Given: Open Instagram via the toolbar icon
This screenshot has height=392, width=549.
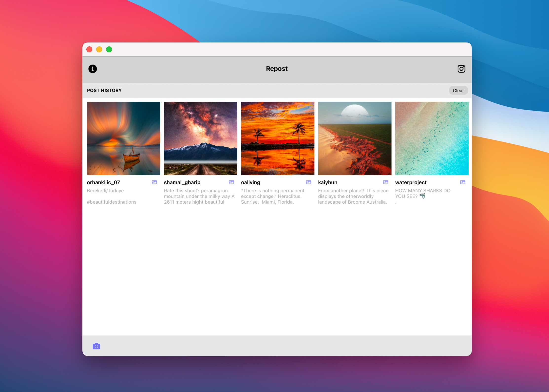Looking at the screenshot, I should [461, 69].
